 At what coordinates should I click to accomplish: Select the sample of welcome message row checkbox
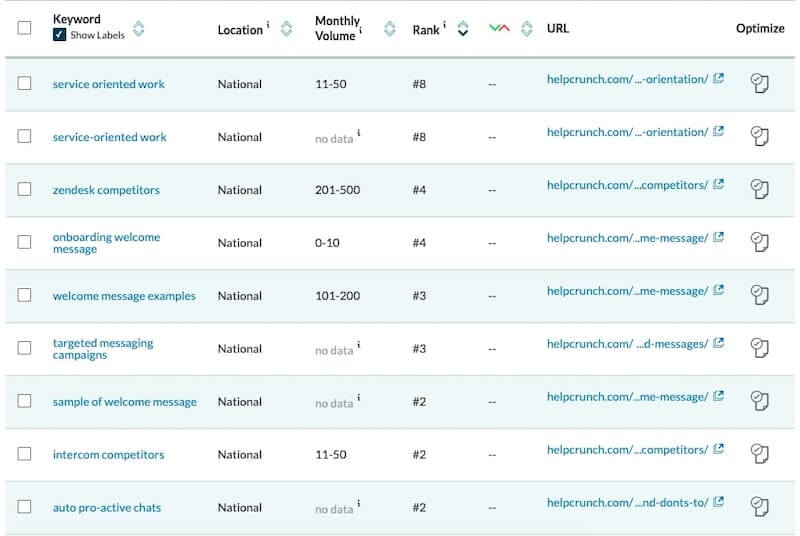coord(24,401)
